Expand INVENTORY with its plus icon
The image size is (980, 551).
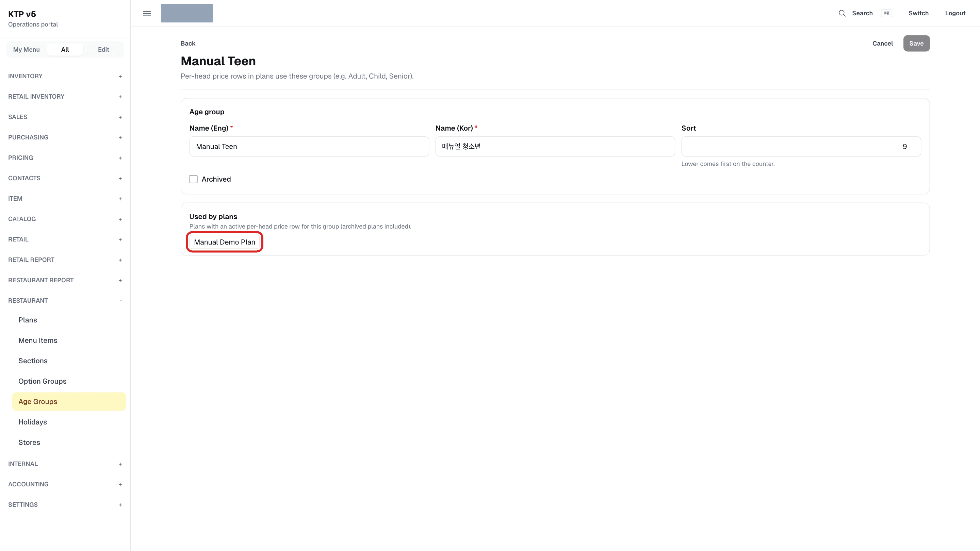pyautogui.click(x=120, y=77)
